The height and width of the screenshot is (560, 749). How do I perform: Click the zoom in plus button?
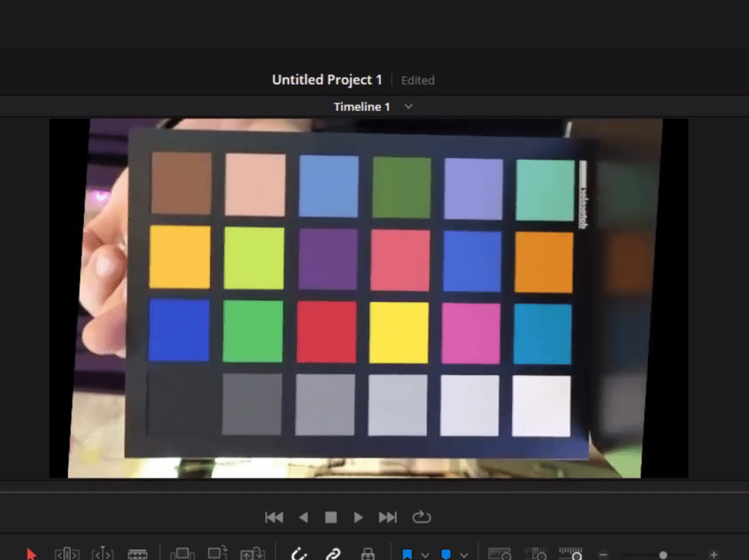[x=714, y=555]
